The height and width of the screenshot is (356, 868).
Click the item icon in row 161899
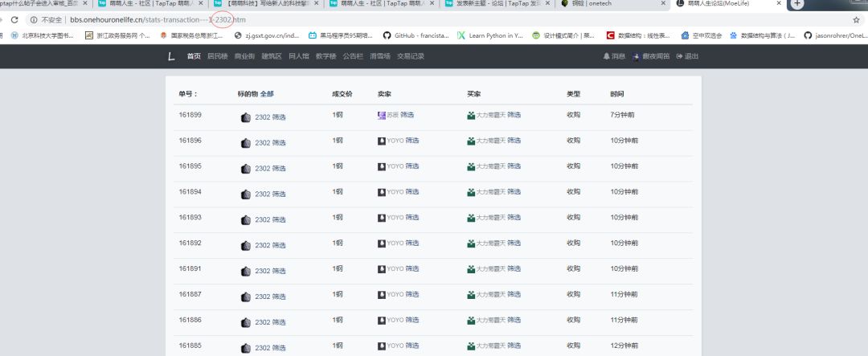(x=246, y=117)
